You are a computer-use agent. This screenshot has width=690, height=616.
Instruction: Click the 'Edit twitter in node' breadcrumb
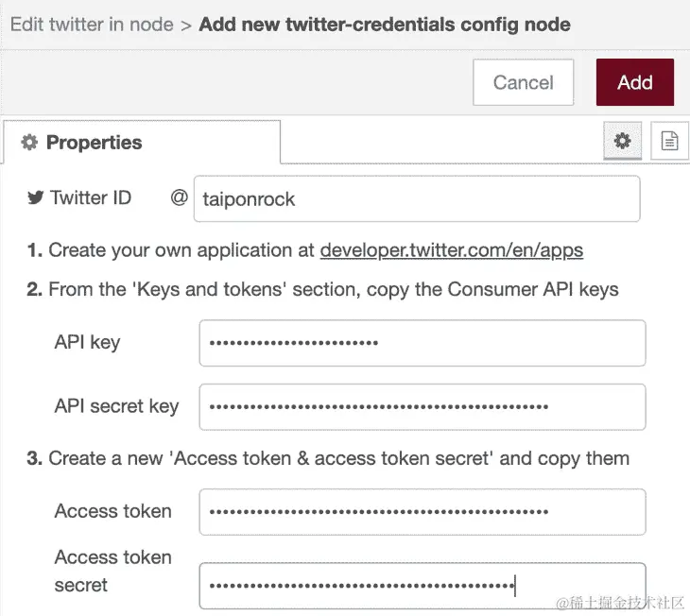[x=92, y=24]
